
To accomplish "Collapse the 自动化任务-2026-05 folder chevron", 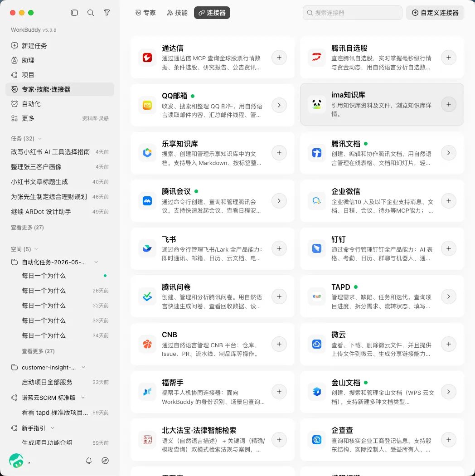I will [96, 262].
